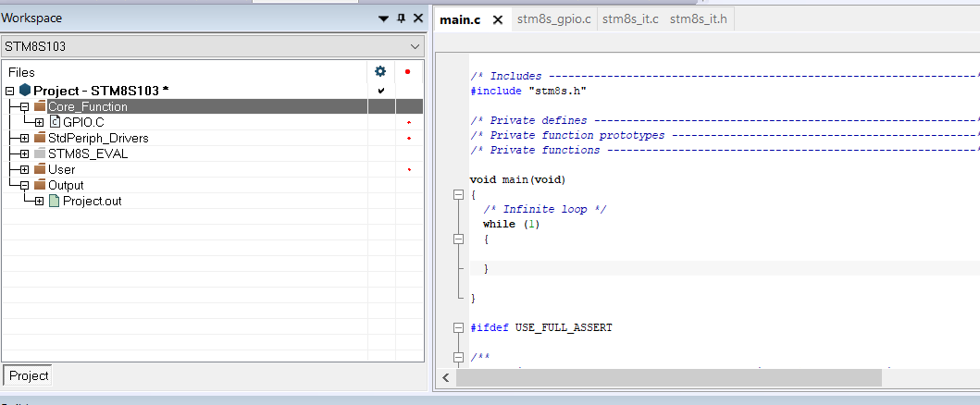
Task: Collapse the main function code fold
Action: 457,195
